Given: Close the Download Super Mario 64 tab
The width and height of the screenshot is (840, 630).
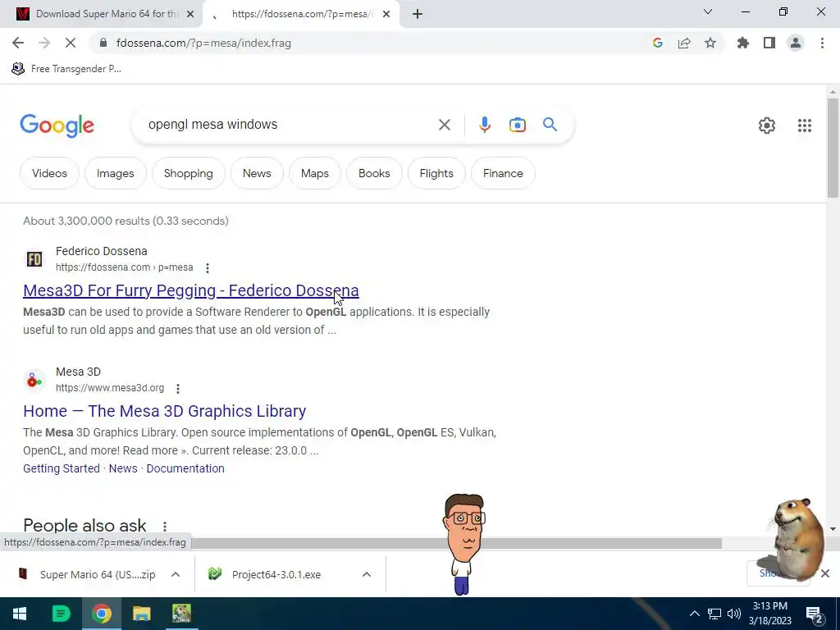Looking at the screenshot, I should tap(189, 14).
